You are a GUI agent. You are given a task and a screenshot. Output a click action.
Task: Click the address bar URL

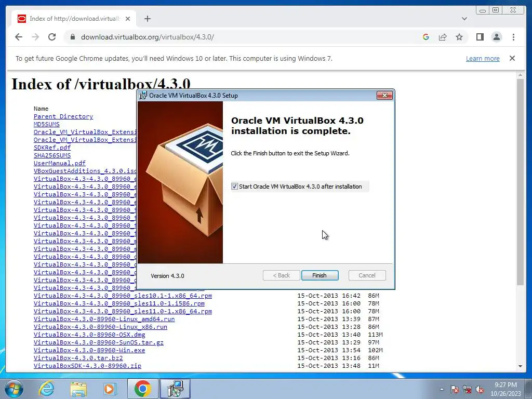[147, 37]
